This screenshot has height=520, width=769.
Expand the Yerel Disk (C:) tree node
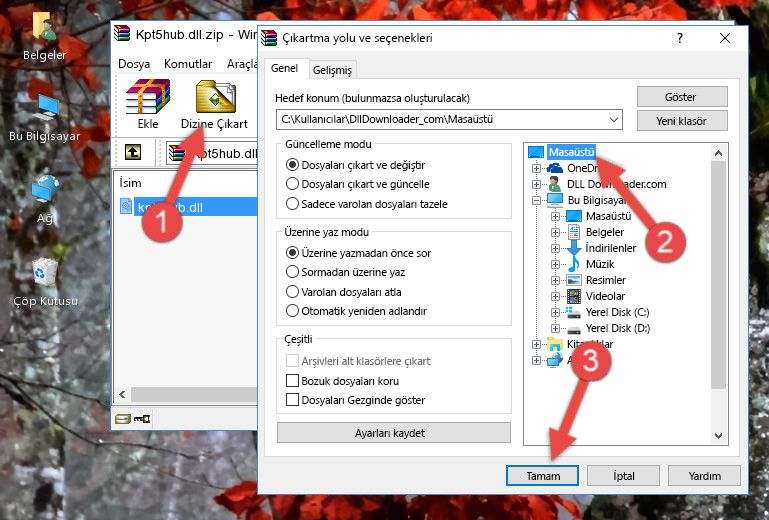pyautogui.click(x=555, y=312)
